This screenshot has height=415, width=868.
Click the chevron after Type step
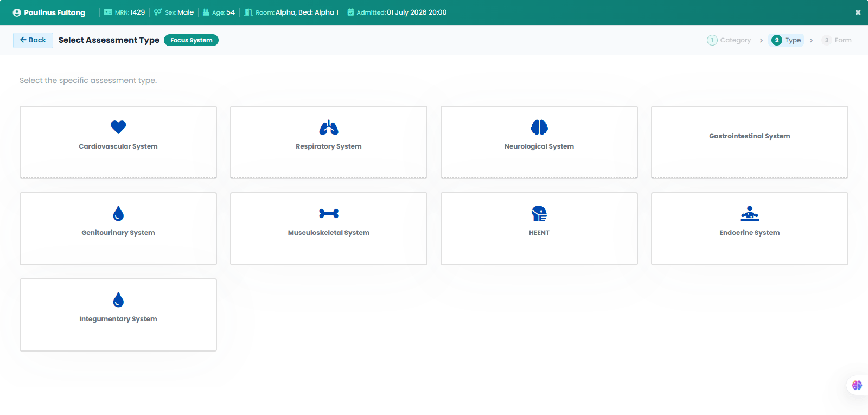[811, 40]
